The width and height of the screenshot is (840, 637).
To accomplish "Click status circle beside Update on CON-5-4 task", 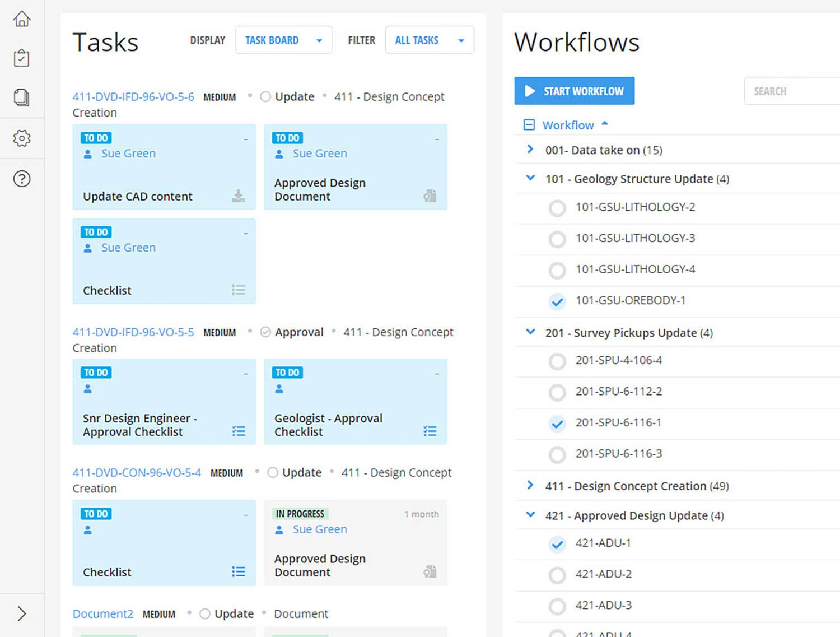I will pyautogui.click(x=273, y=472).
